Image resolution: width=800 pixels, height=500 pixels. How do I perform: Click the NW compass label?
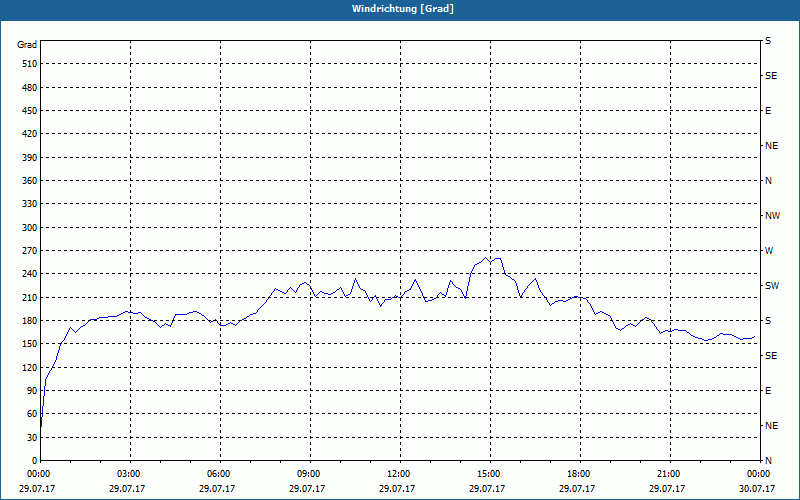(x=772, y=216)
